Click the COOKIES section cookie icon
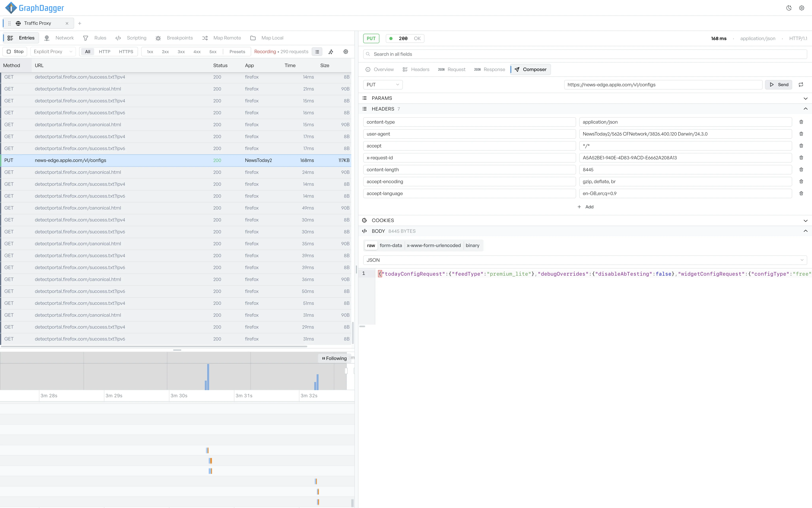The width and height of the screenshot is (812, 508). [x=364, y=220]
